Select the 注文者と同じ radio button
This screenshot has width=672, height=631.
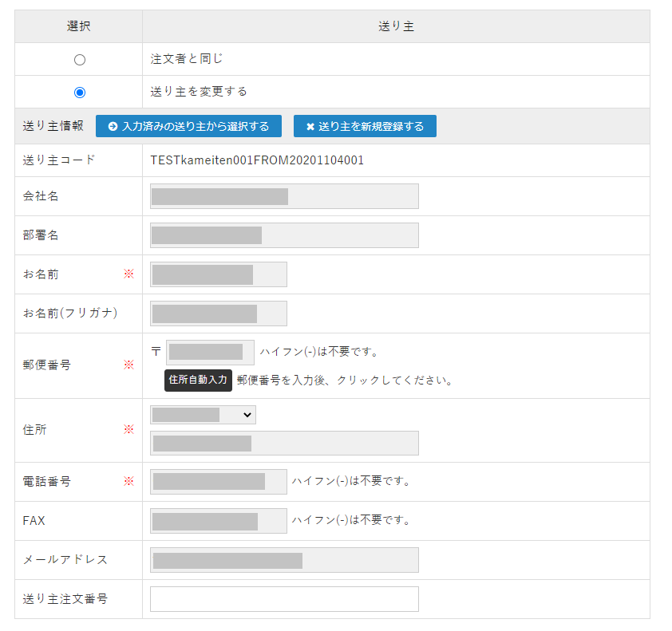pyautogui.click(x=79, y=60)
